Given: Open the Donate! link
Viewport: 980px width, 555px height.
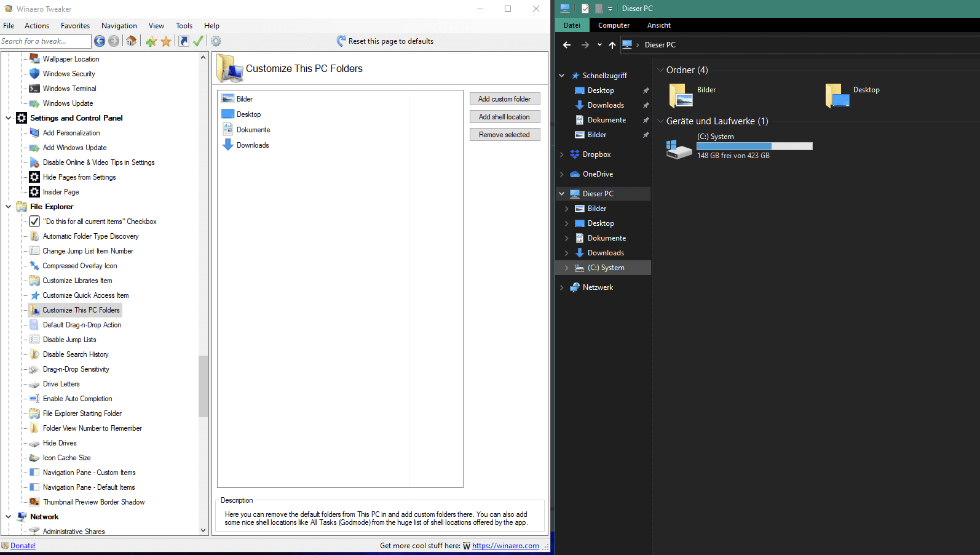Looking at the screenshot, I should pos(23,546).
